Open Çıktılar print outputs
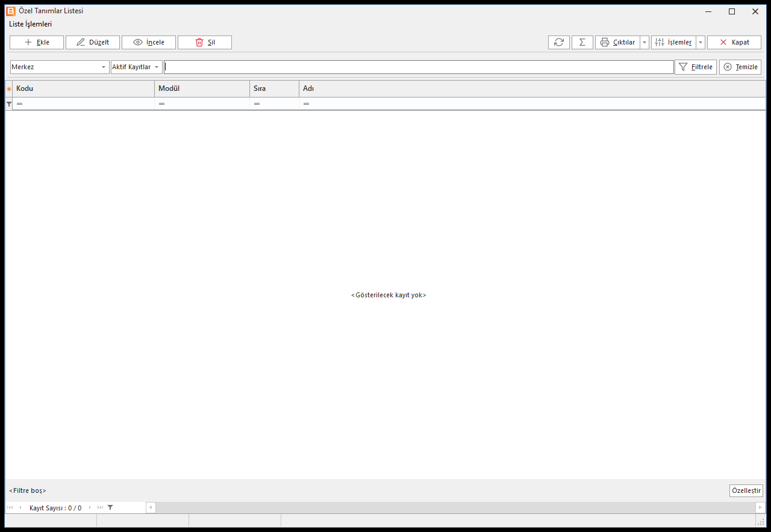Viewport: 771px width, 532px height. tap(617, 42)
